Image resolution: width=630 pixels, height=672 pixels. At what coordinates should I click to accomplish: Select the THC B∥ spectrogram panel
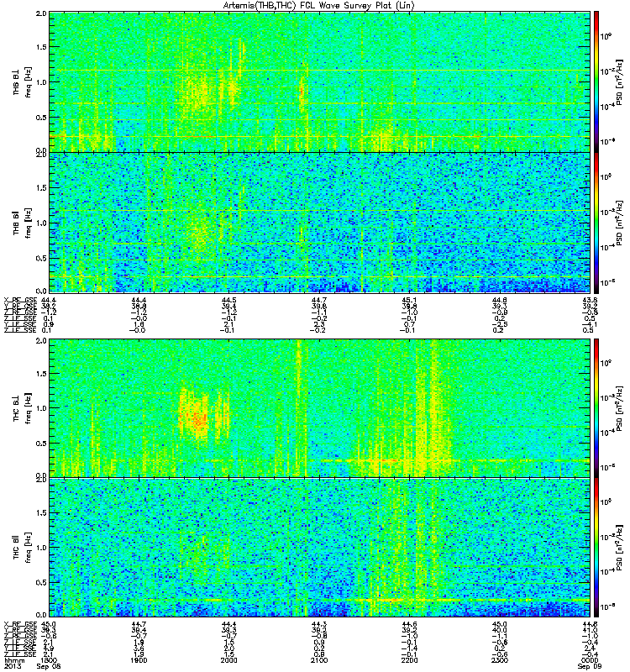(x=320, y=548)
